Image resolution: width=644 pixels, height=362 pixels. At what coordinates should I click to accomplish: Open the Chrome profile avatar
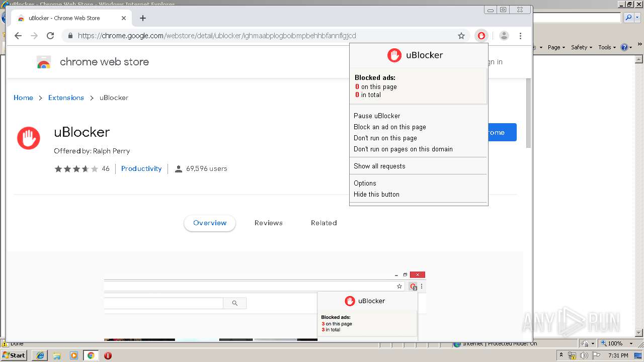504,36
